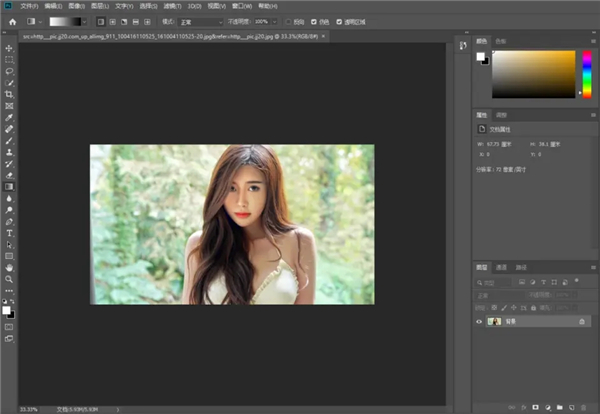Toggle the 透明区域 (Transparency) checkbox
This screenshot has width=600, height=414.
pos(339,20)
